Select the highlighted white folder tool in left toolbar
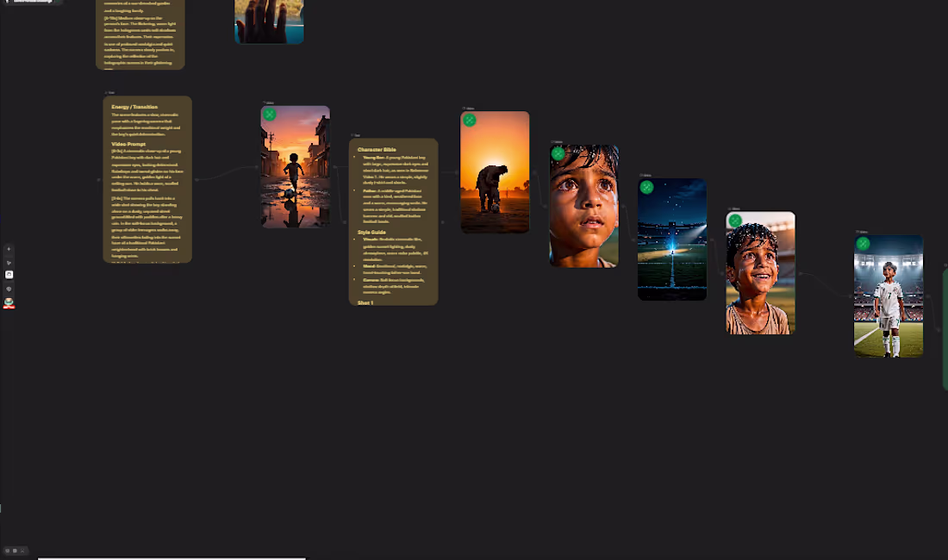Screen dimensions: 948x560 (x=9, y=275)
